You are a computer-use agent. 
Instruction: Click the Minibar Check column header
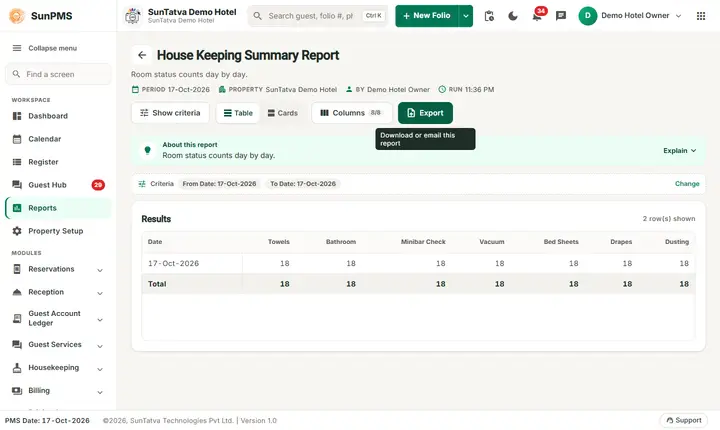pyautogui.click(x=423, y=242)
